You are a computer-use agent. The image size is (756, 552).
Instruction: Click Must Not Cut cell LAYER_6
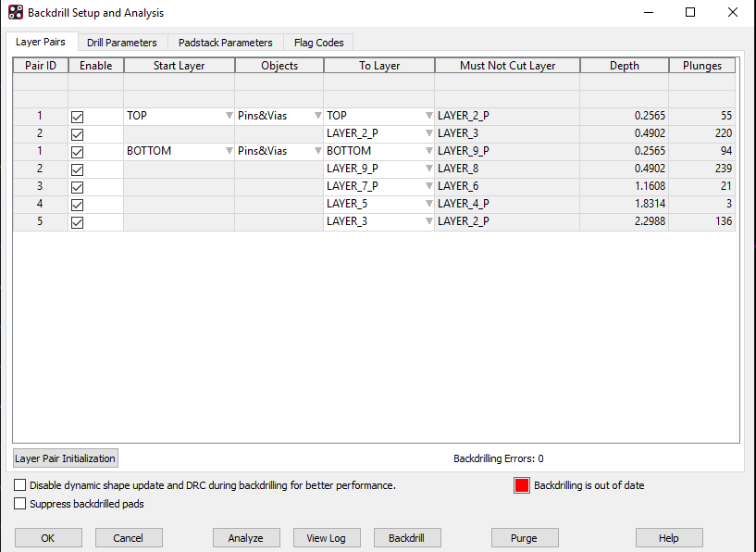click(507, 186)
